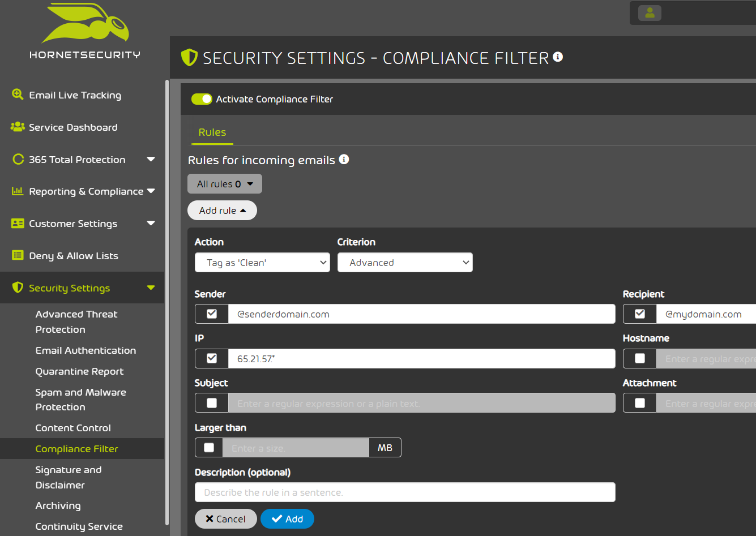Click the shield icon beside page title

[189, 57]
